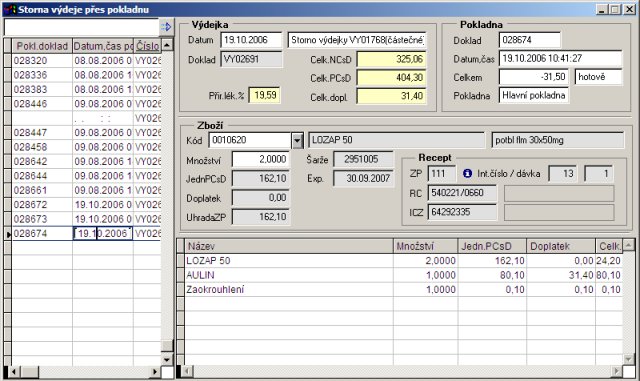Image resolution: width=640 pixels, height=381 pixels.
Task: Click the Doklad VY02691 field
Action: (251, 59)
